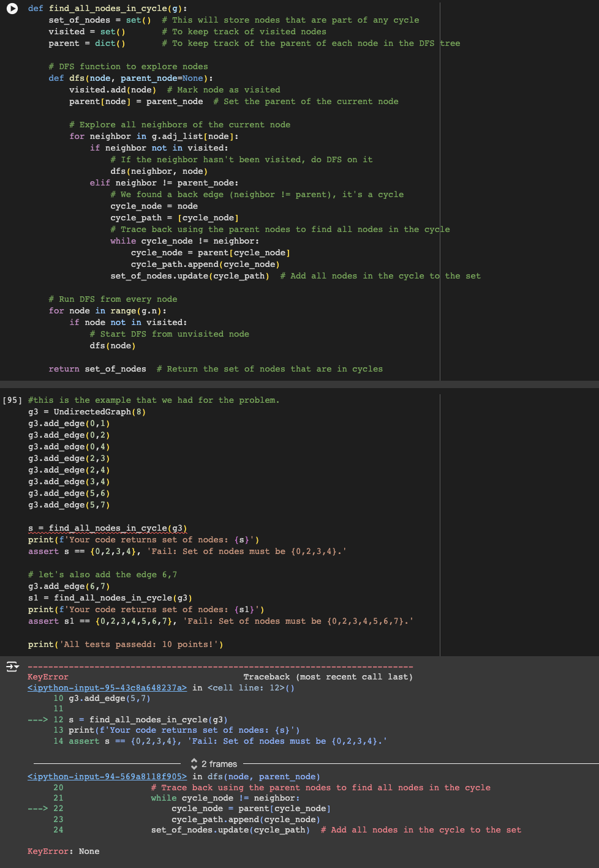Open the ipython-input-94-569a8118f905 traceback link
Screen dimensions: 599x868
click(x=107, y=777)
